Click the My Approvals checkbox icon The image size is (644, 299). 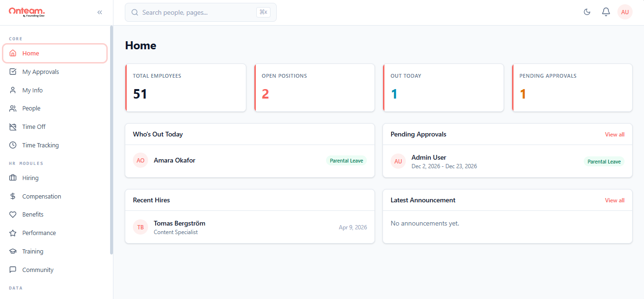tap(13, 72)
